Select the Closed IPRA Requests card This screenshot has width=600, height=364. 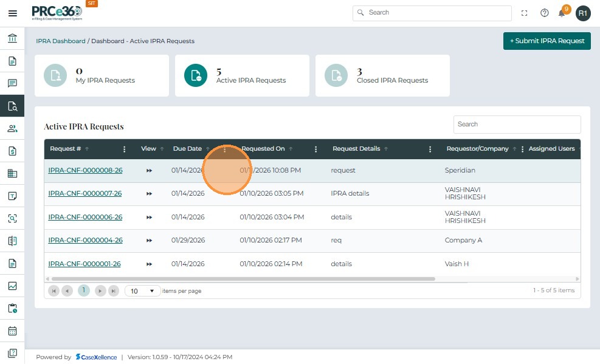point(382,75)
